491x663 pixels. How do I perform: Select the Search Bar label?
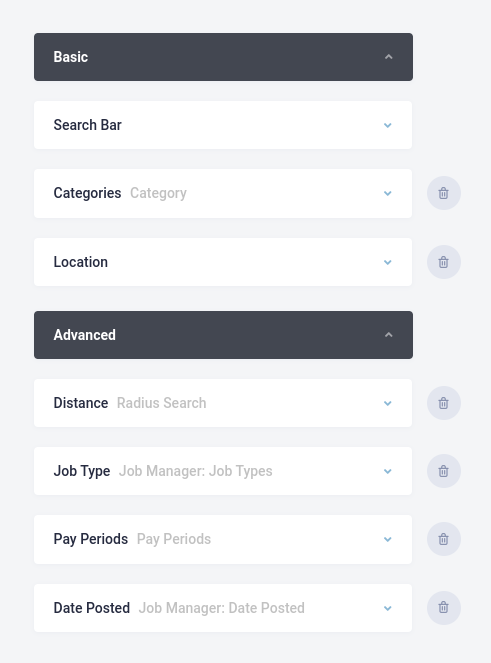(x=88, y=125)
